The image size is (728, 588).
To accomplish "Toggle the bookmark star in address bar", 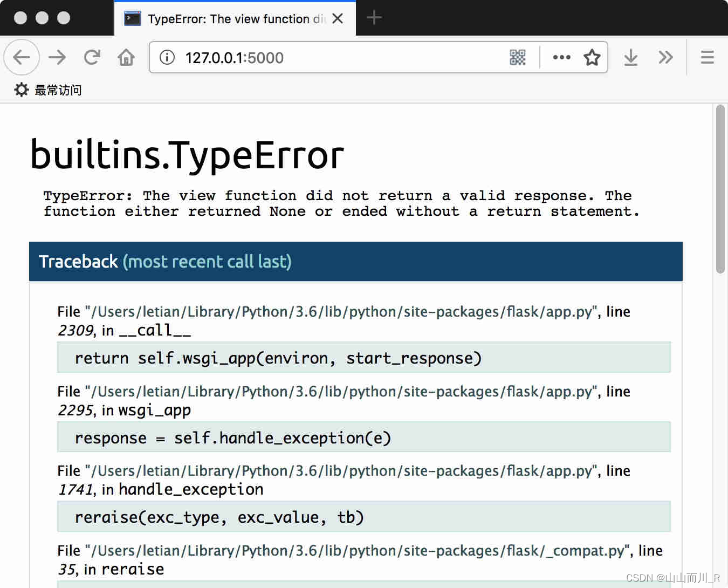I will pos(592,57).
